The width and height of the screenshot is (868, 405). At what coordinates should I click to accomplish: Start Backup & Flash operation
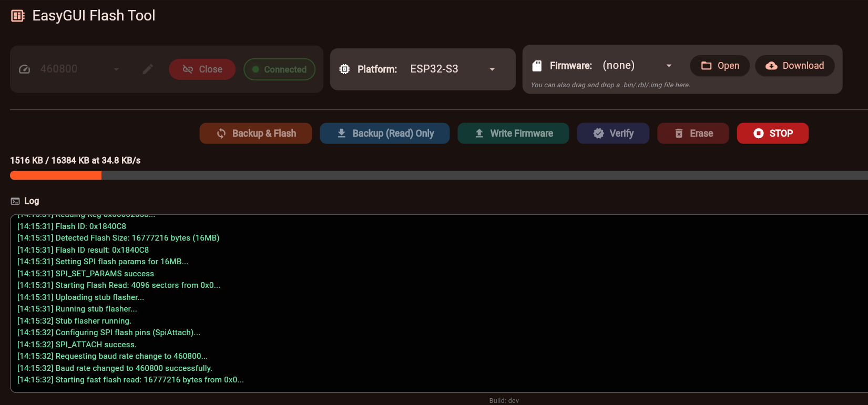click(256, 133)
